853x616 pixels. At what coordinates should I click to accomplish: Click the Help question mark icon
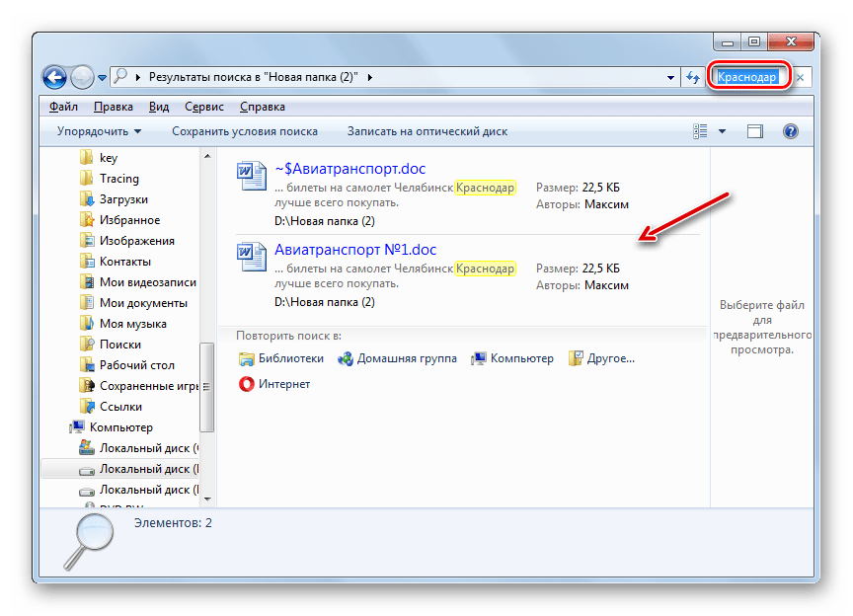(790, 131)
